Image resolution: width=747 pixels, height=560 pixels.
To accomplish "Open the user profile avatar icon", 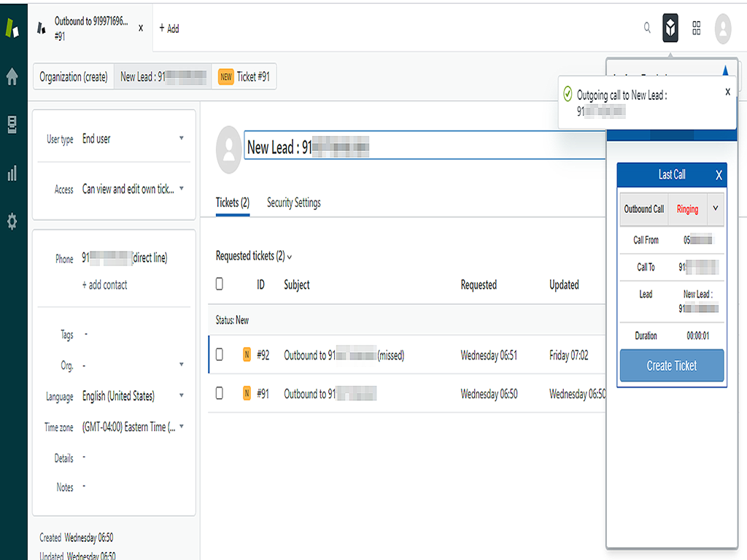I will click(723, 28).
